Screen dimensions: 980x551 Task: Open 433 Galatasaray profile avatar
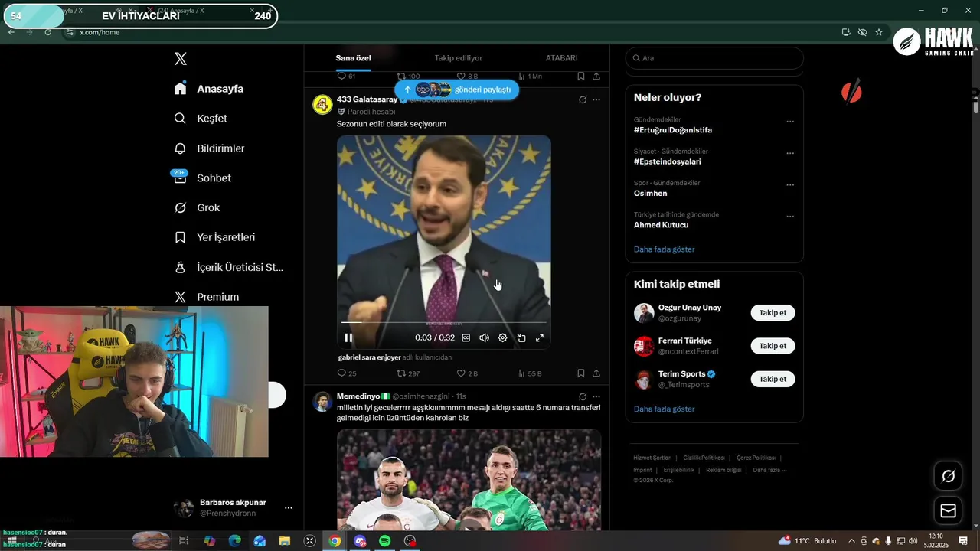click(322, 105)
